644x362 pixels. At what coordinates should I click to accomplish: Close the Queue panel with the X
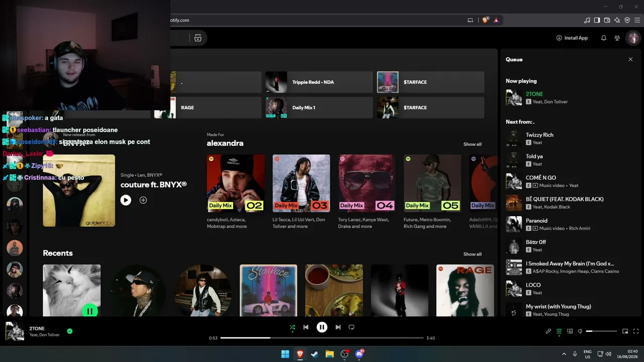630,59
